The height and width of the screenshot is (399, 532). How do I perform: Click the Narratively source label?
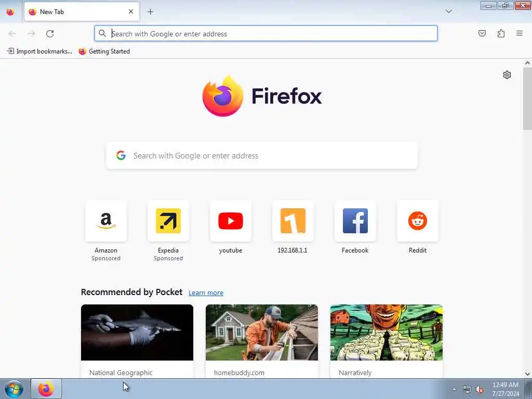coord(355,373)
